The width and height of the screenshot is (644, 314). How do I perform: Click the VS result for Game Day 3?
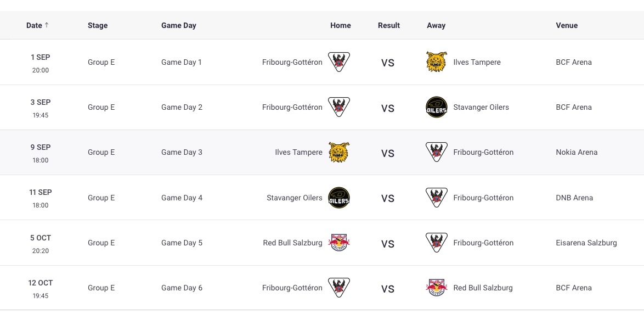388,153
